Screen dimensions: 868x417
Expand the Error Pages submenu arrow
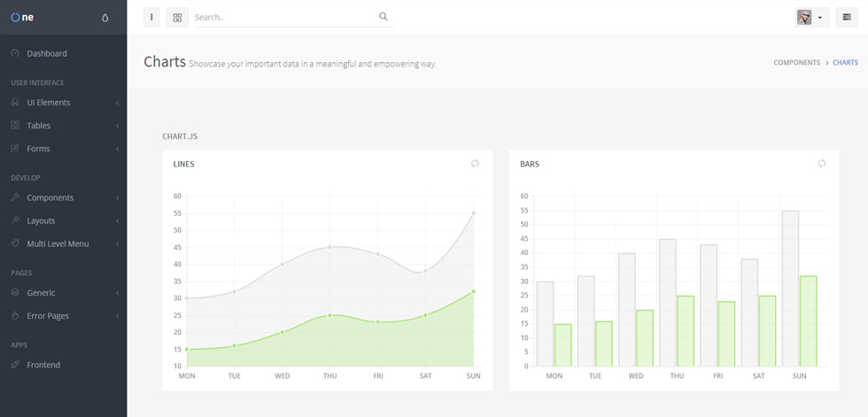click(117, 316)
